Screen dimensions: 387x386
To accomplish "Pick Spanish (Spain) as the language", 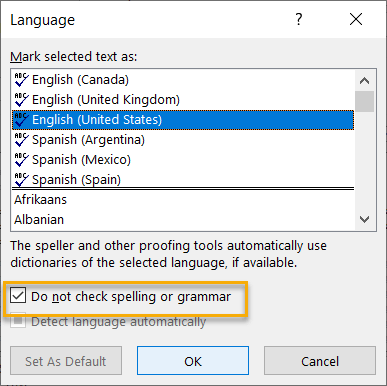I will point(183,180).
